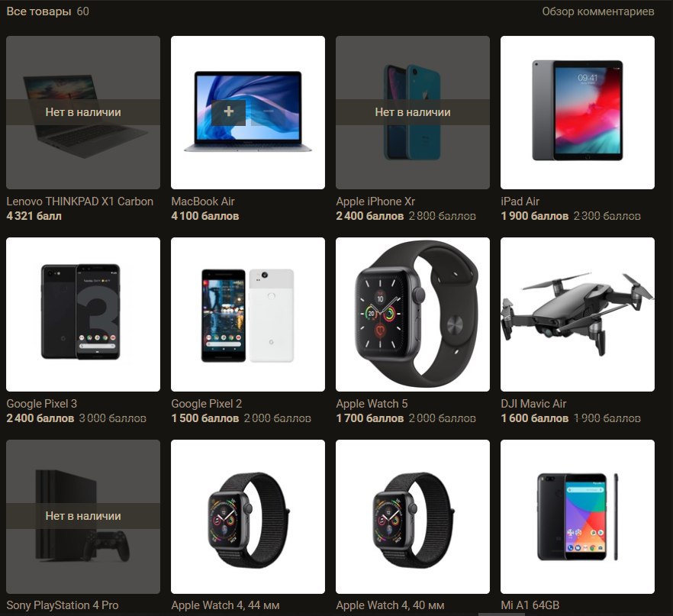Viewport: 673px width, 616px height.
Task: Select the Apple Watch 5 product picture
Action: [x=413, y=314]
